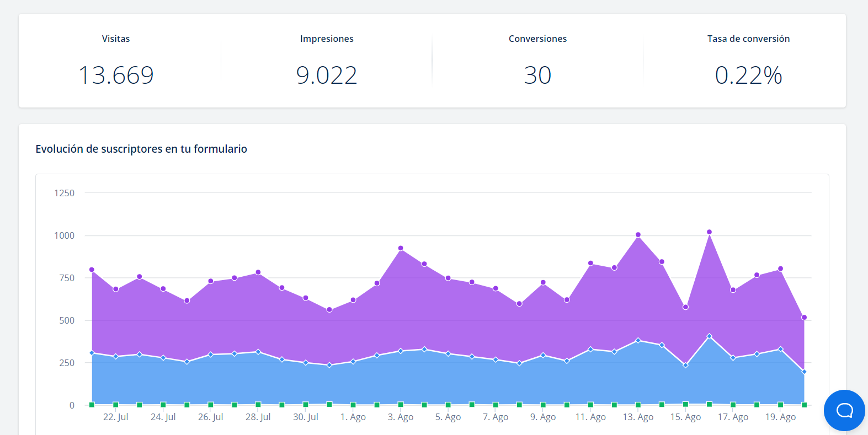The image size is (868, 435).
Task: Click the x-axis label 26. Jul
Action: (x=210, y=417)
